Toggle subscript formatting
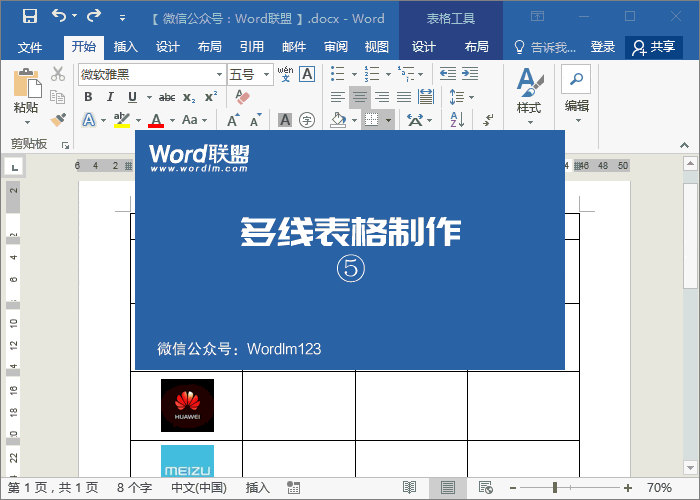This screenshot has width=700, height=500. tap(189, 97)
